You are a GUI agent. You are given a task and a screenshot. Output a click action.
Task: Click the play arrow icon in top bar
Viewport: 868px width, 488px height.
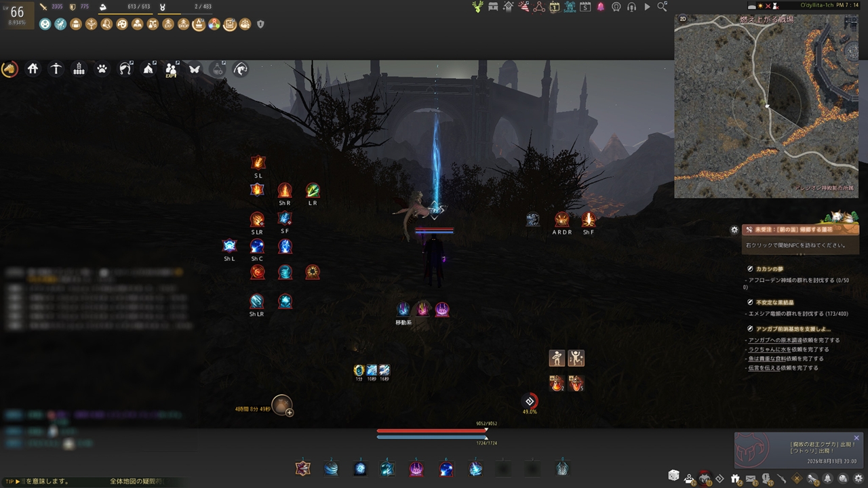(x=647, y=7)
